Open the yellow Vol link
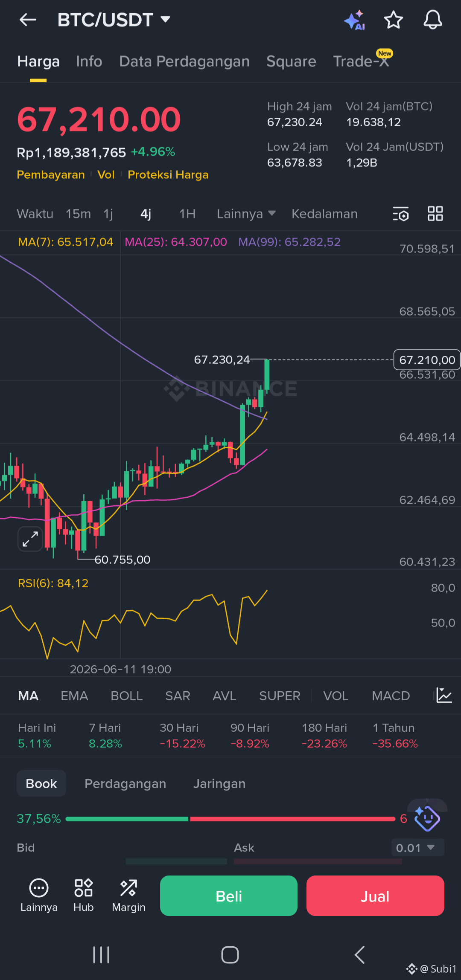Screen dimensions: 461x980 (106, 175)
